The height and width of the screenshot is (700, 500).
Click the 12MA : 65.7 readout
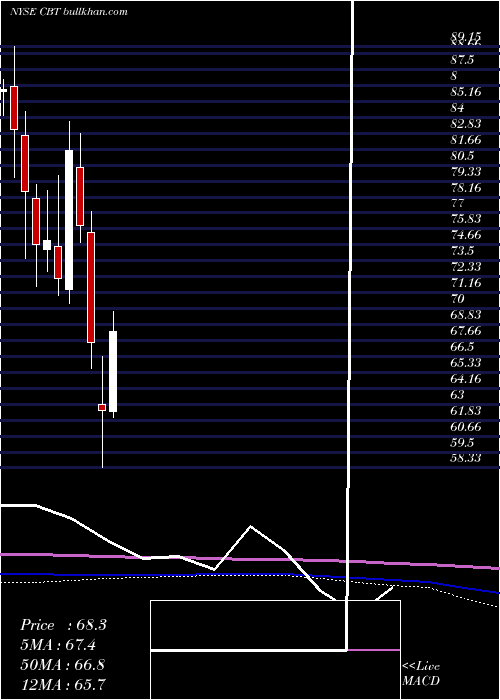coord(63,684)
